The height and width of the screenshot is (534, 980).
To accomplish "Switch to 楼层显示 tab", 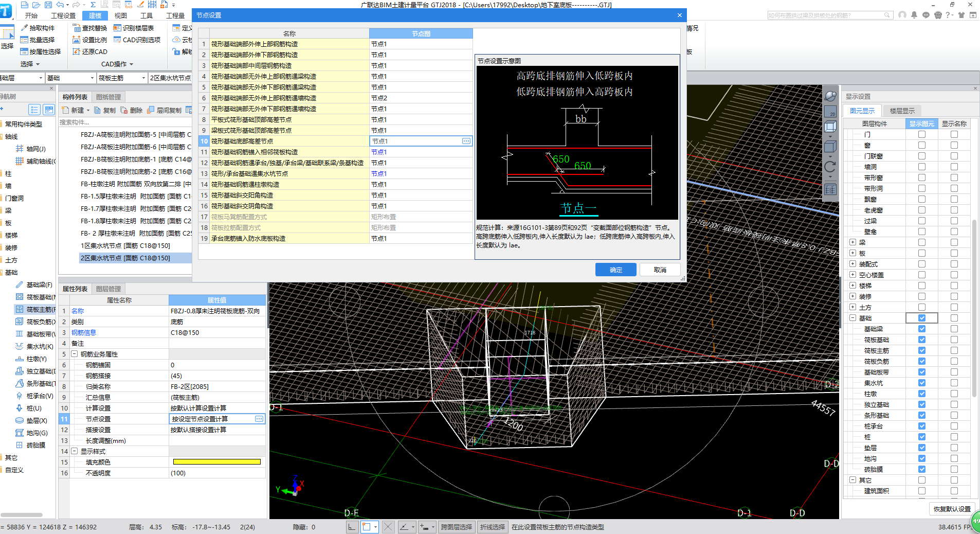I will pyautogui.click(x=902, y=111).
